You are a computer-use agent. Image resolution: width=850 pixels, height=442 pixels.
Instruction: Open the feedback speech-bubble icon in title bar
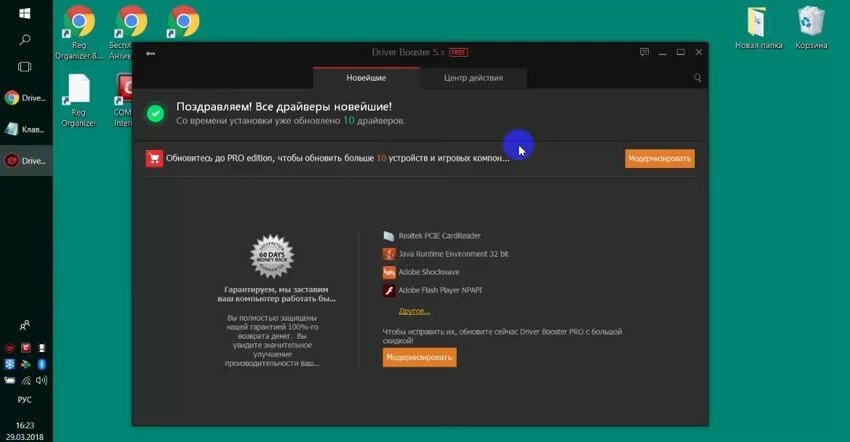[644, 52]
